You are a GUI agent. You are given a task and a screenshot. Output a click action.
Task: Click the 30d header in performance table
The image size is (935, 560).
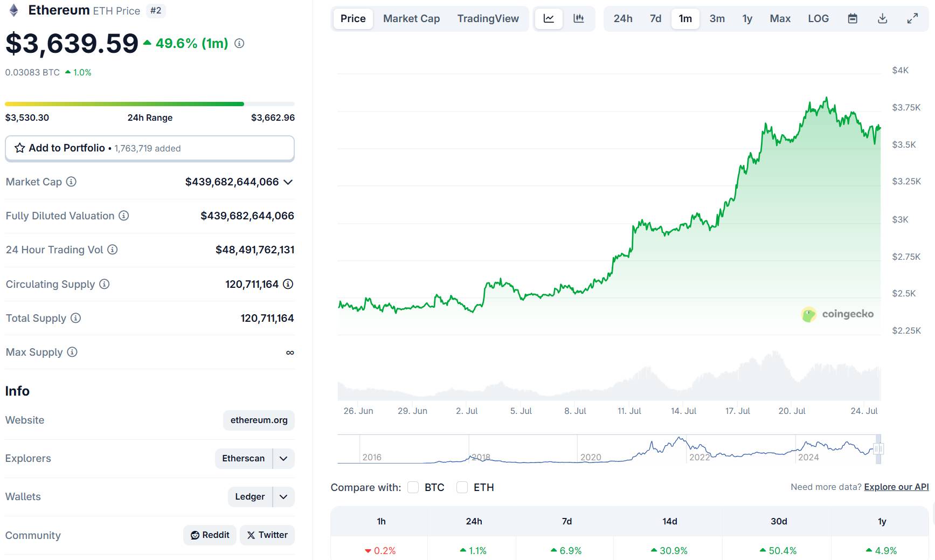coord(779,521)
